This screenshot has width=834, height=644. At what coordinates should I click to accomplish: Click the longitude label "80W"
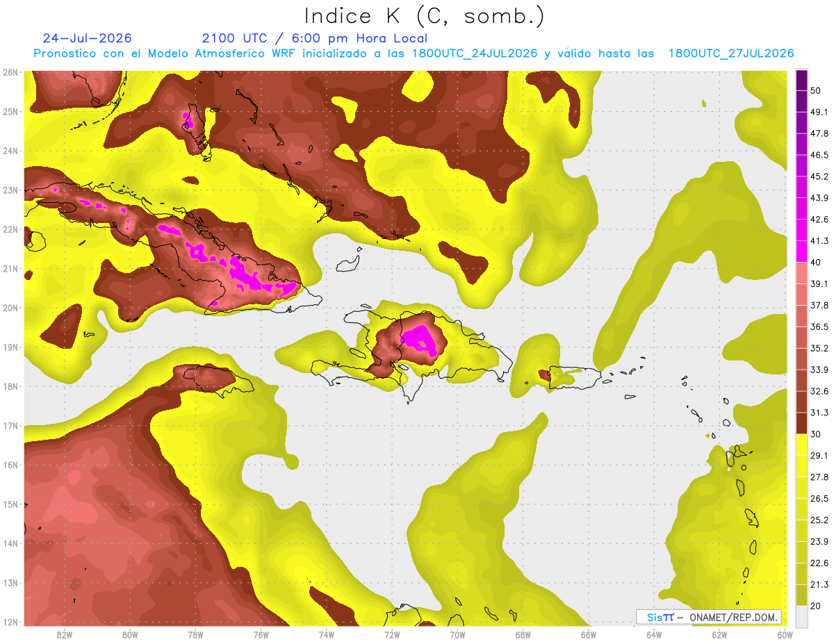[x=130, y=634]
